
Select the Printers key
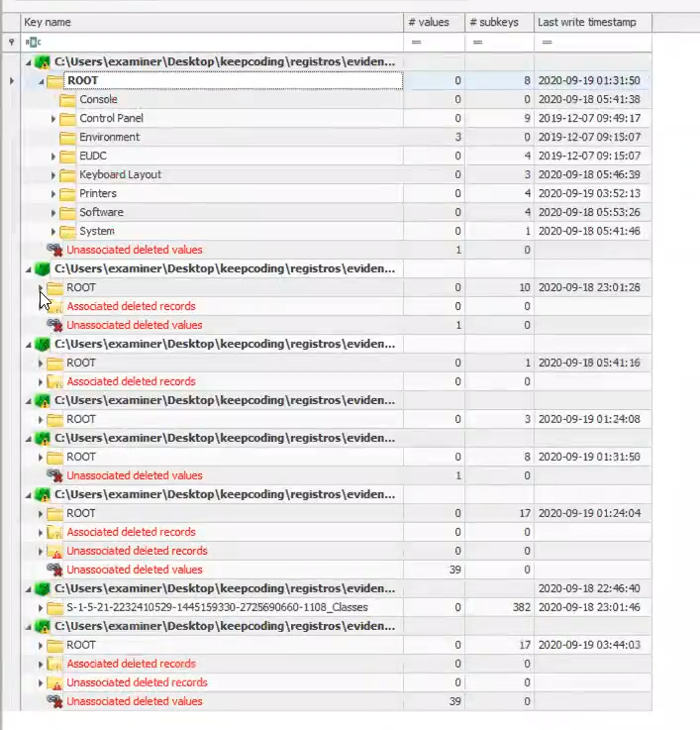click(98, 193)
